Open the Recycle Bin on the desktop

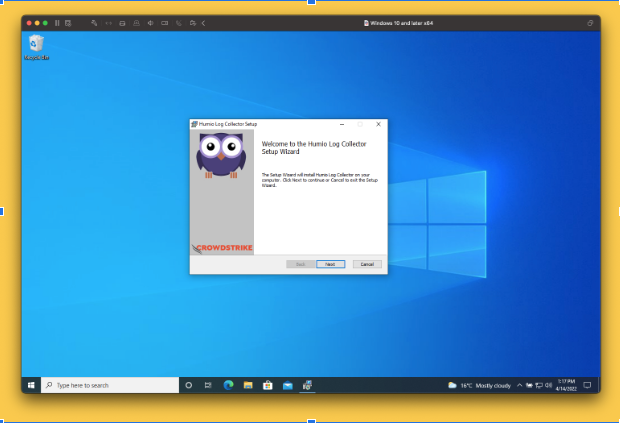tap(37, 46)
